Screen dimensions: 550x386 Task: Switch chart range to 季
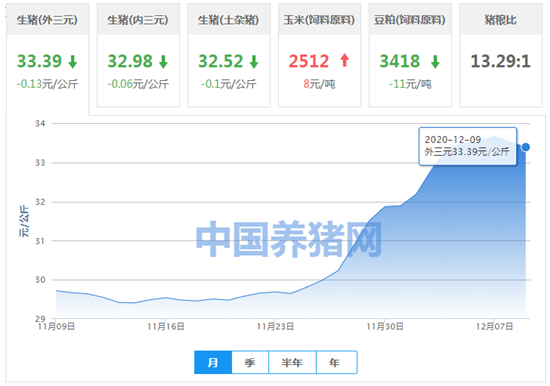tap(250, 362)
